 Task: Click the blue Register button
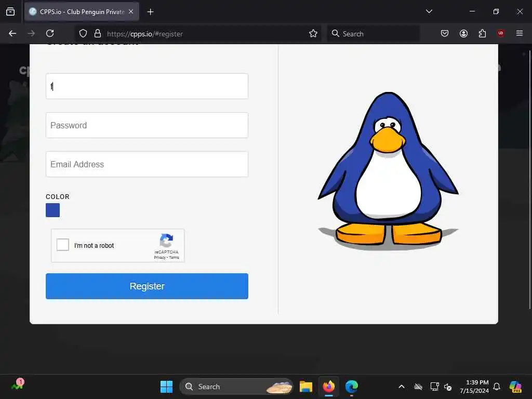coord(147,286)
